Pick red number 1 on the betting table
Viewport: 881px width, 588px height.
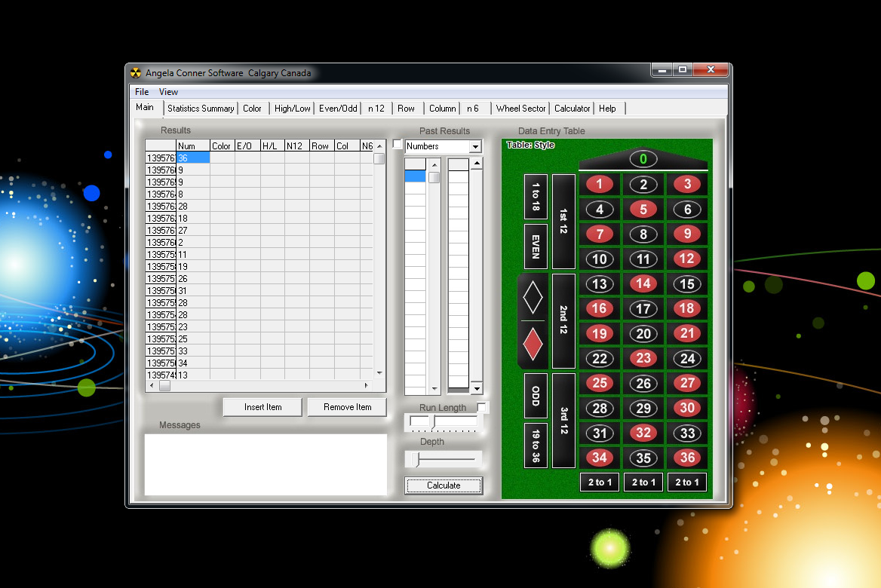(x=599, y=184)
